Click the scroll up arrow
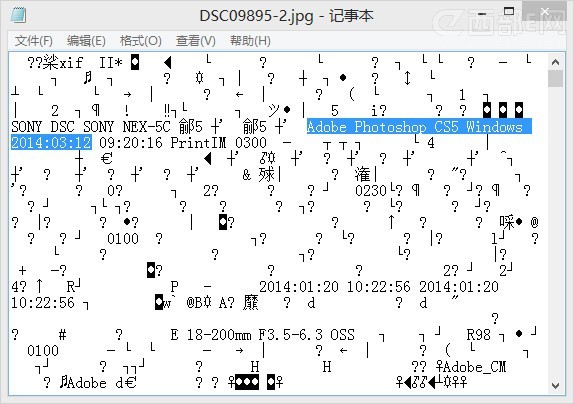 coord(555,62)
